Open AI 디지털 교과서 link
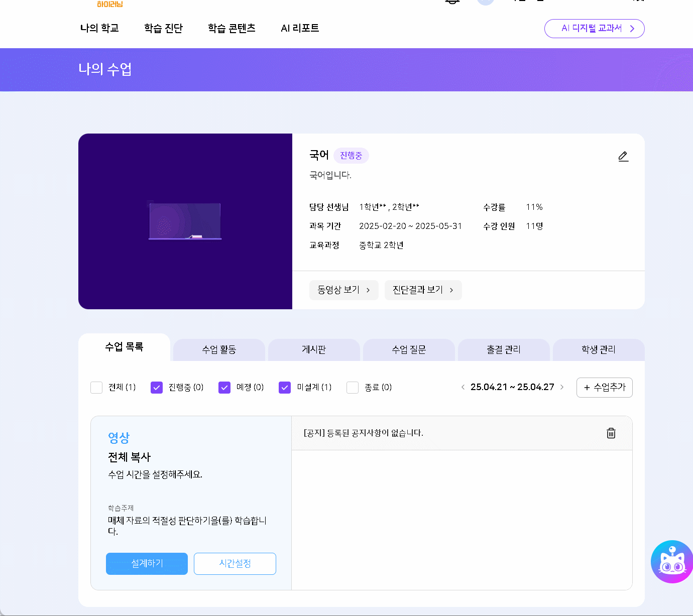The height and width of the screenshot is (616, 693). point(595,29)
